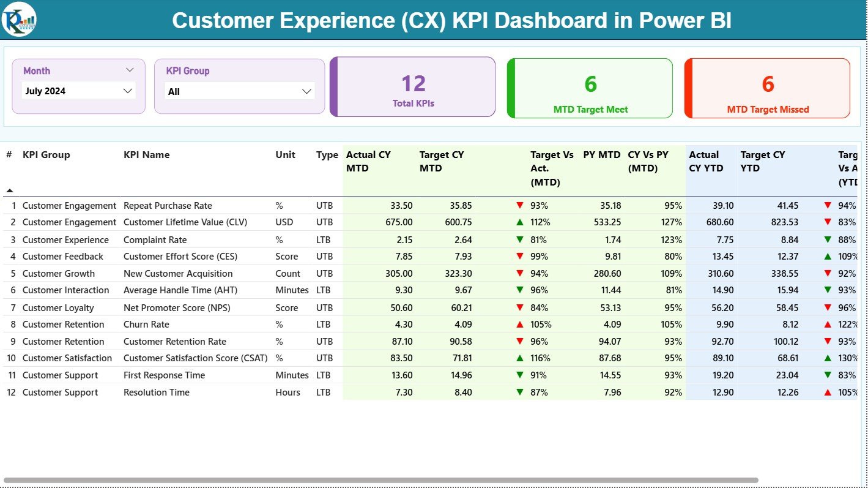Click the red down indicator on Complaint Rate row
Viewport: 868px width, 488px height.
[x=520, y=239]
